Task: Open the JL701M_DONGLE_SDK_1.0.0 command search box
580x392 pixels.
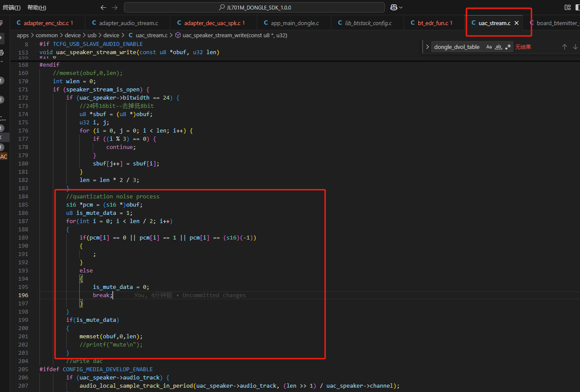Action: tap(254, 7)
